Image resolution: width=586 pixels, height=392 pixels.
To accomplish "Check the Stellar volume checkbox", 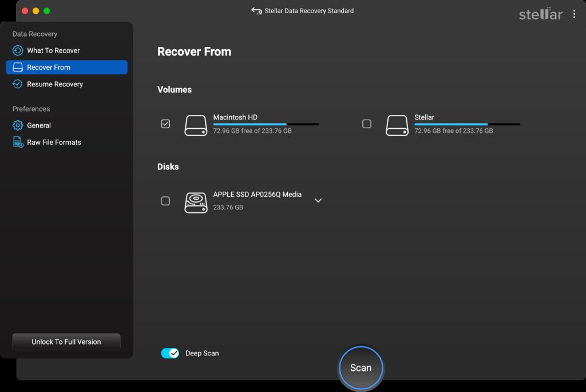I will [x=367, y=124].
